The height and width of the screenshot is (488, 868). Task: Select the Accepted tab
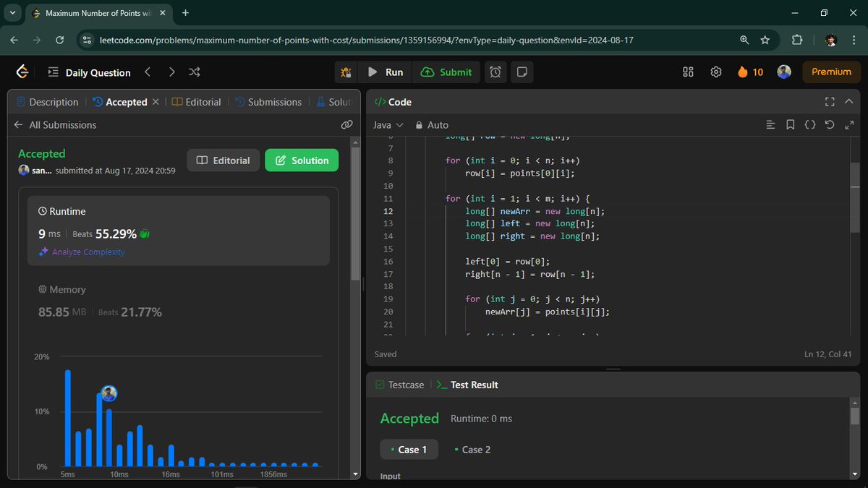coord(120,102)
